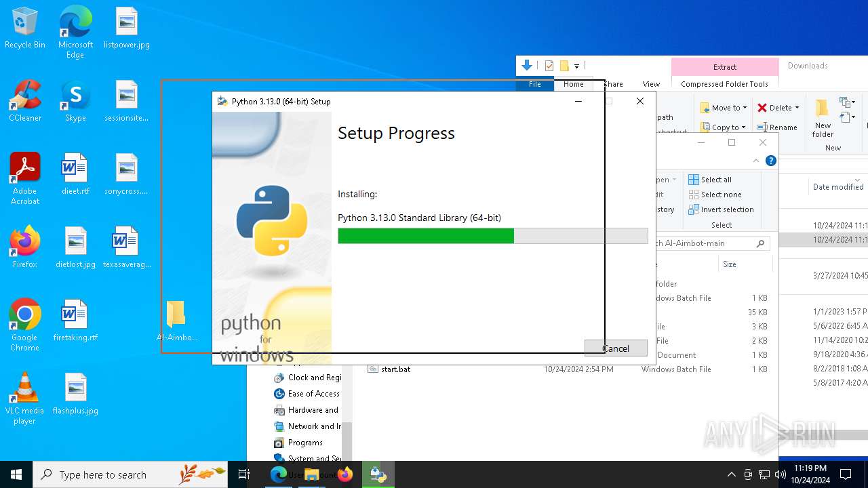The image size is (868, 488).
Task: Open Task View from taskbar
Action: click(244, 474)
